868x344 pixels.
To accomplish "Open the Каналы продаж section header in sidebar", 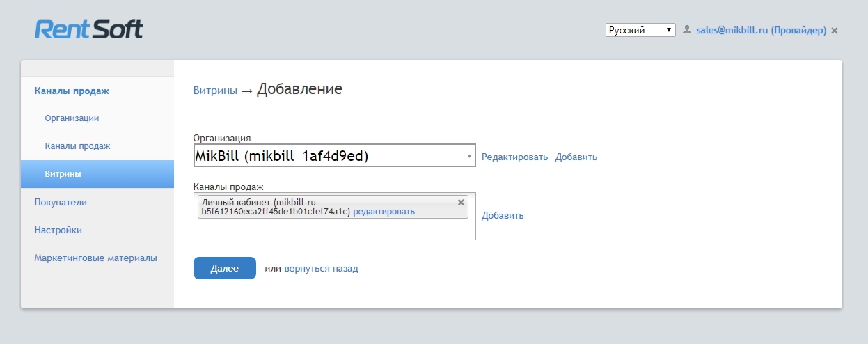I will point(72,91).
